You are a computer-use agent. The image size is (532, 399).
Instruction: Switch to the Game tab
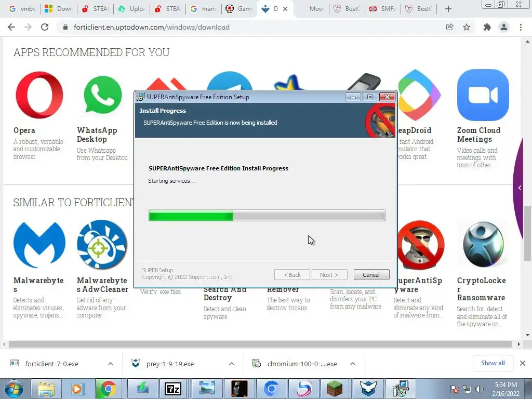(x=239, y=9)
